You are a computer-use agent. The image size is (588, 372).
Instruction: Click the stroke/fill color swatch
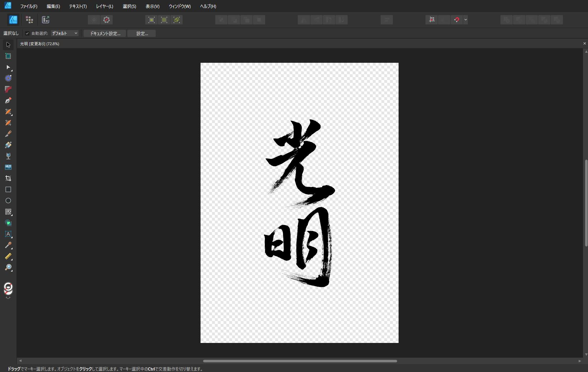tap(8, 288)
